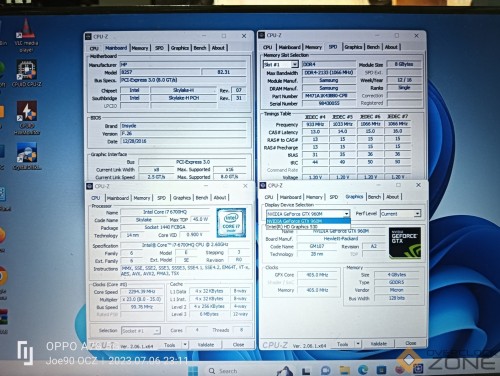
Task: Open Graphics tab in SPD window
Action: pos(353,47)
